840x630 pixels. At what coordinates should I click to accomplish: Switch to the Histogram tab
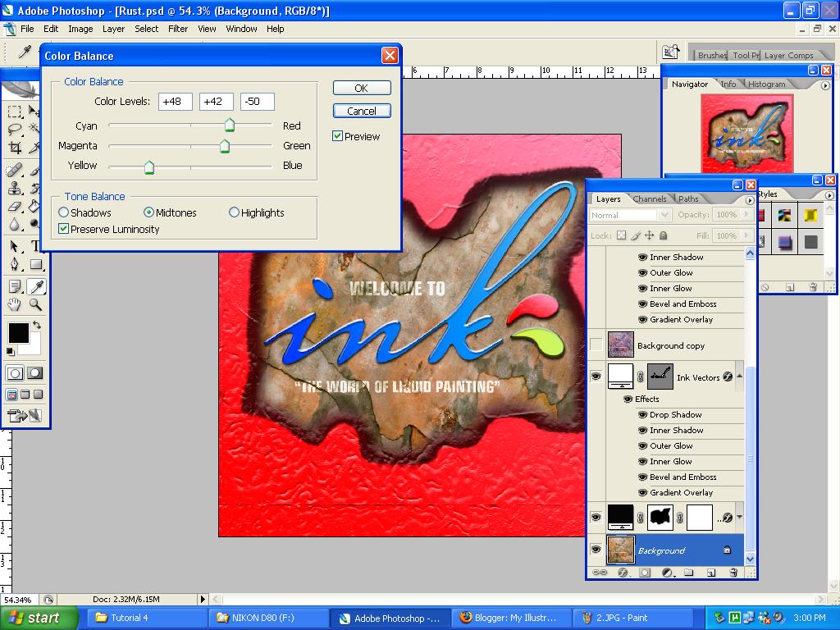[767, 84]
